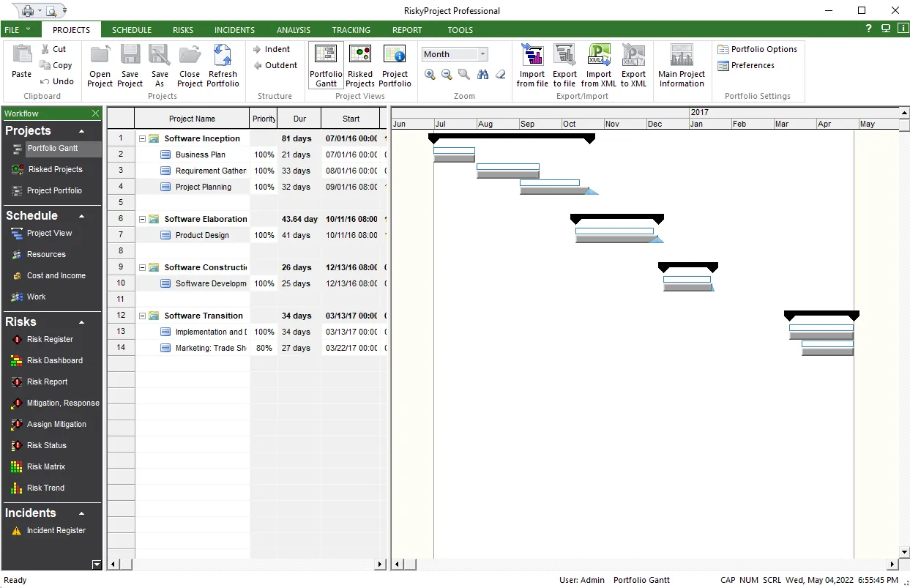Open Project Portfolio view from ribbon

[x=395, y=65]
